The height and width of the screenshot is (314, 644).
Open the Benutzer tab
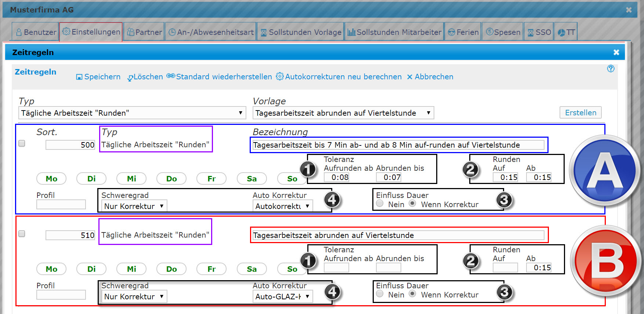click(35, 32)
